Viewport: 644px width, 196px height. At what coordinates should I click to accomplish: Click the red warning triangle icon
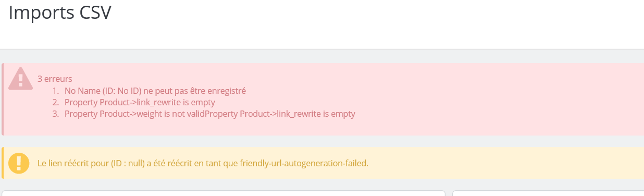click(x=20, y=78)
